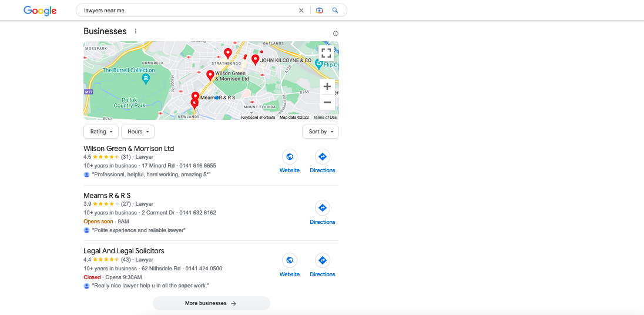Click the 4.4 star rating of Legal And Legal
This screenshot has width=644, height=315.
(102, 260)
